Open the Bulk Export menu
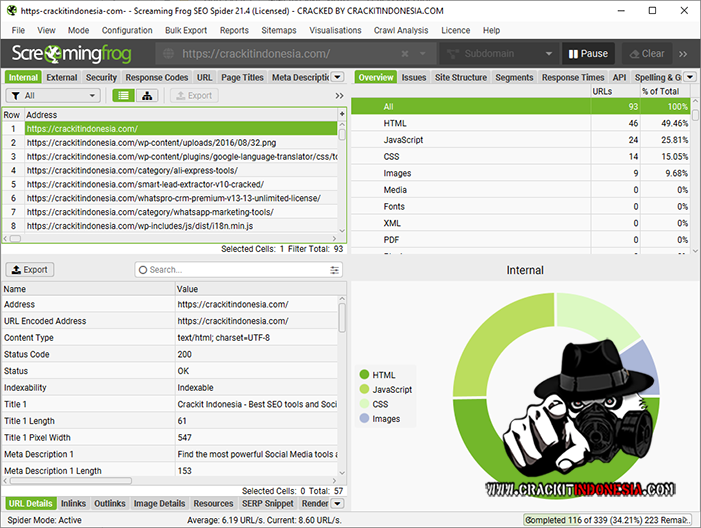The width and height of the screenshot is (701, 528). click(186, 30)
